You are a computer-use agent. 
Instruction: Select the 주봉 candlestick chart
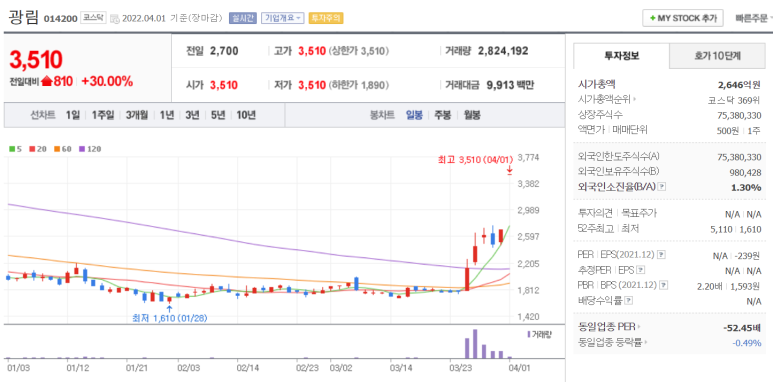point(442,115)
